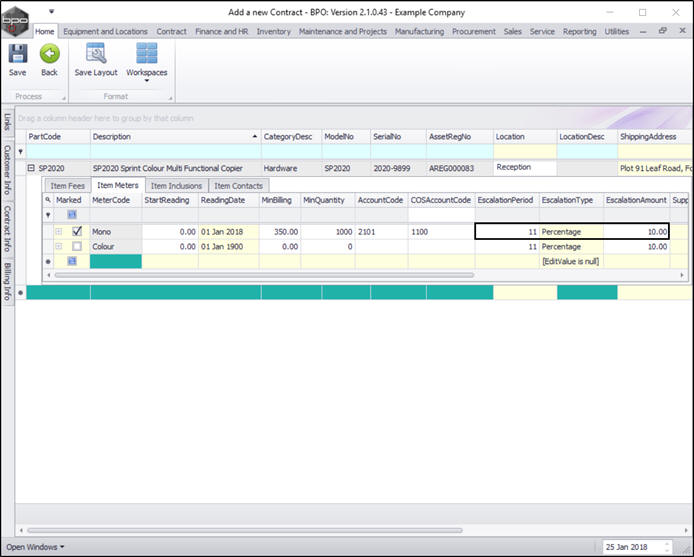Open the Procurement tab

(474, 31)
